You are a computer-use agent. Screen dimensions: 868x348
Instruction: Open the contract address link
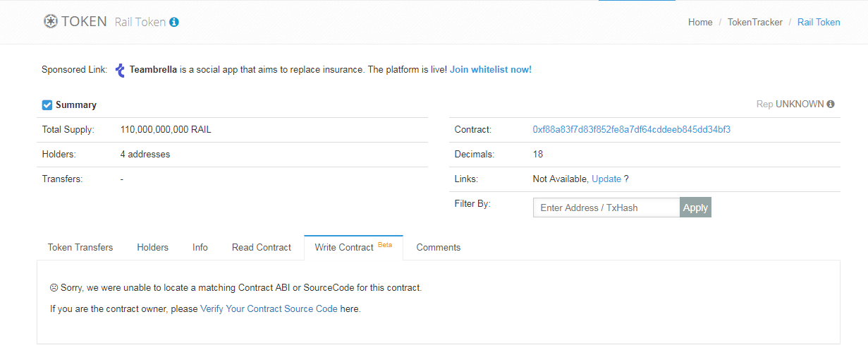click(631, 130)
